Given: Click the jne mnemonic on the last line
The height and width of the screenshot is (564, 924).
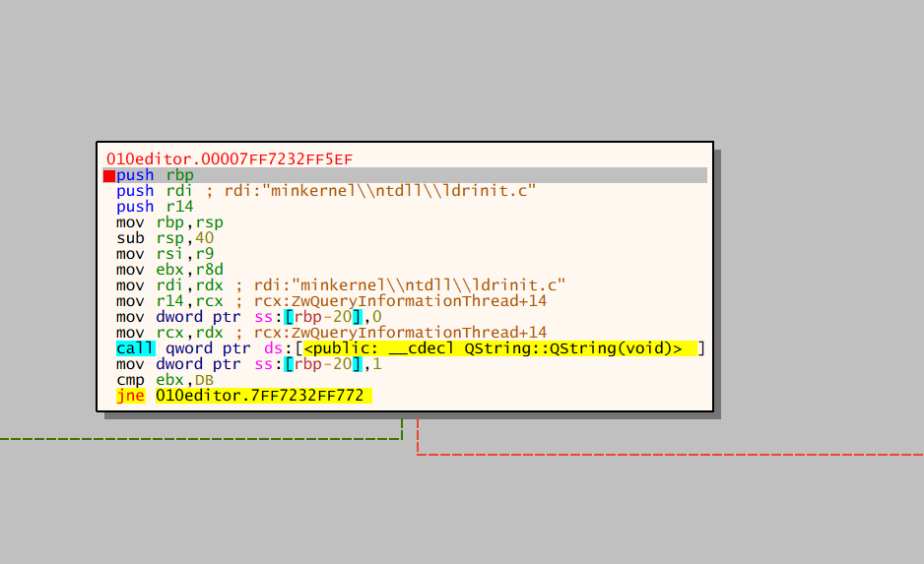Looking at the screenshot, I should point(130,396).
